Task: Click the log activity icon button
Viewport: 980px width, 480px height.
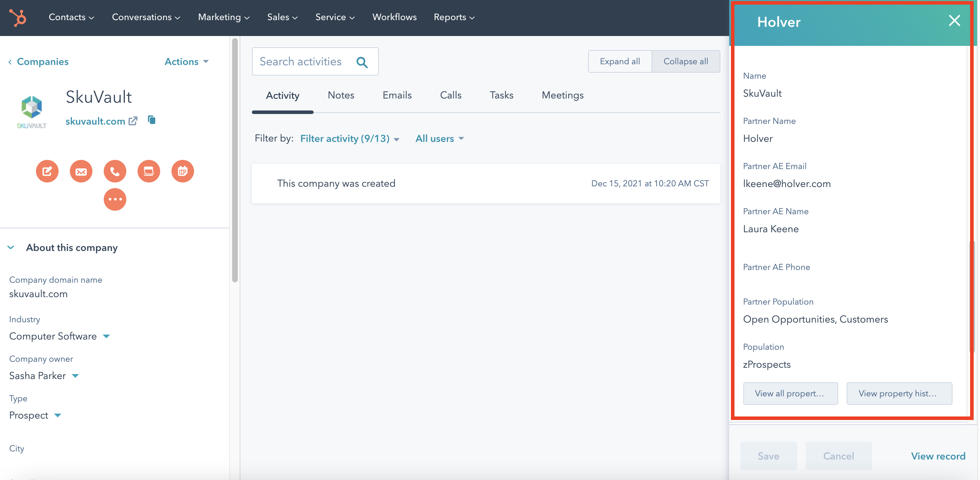Action: [149, 171]
